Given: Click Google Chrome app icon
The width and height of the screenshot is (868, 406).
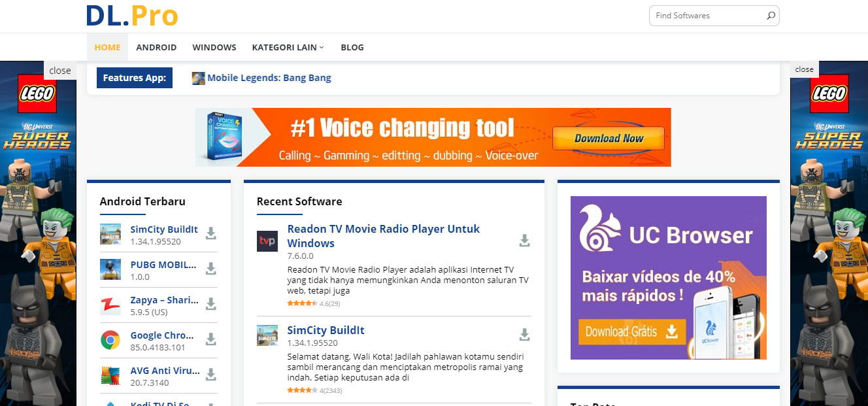Looking at the screenshot, I should click(110, 340).
